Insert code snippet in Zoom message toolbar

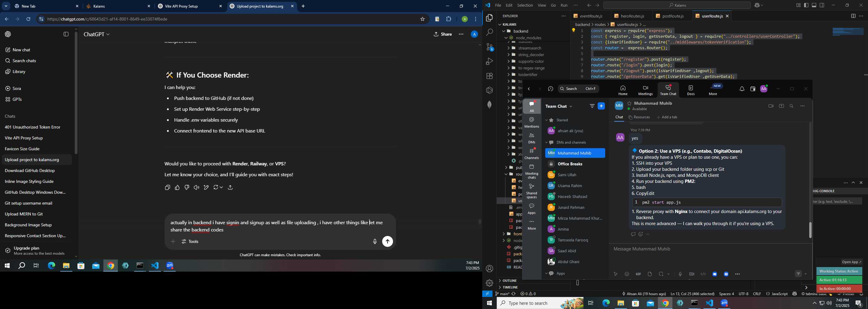[x=703, y=274]
